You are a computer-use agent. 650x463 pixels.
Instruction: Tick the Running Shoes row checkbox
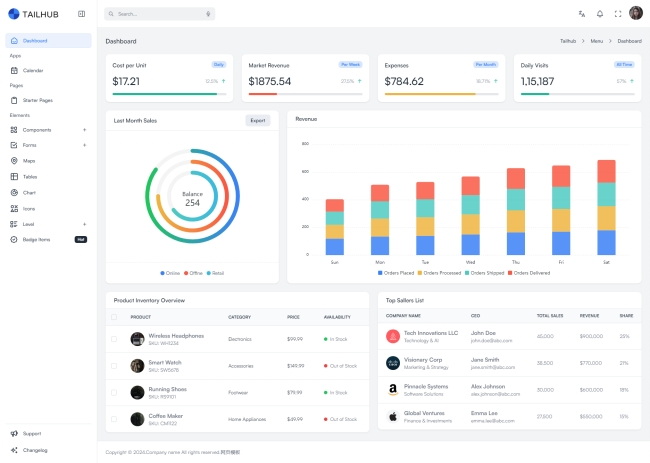[114, 392]
